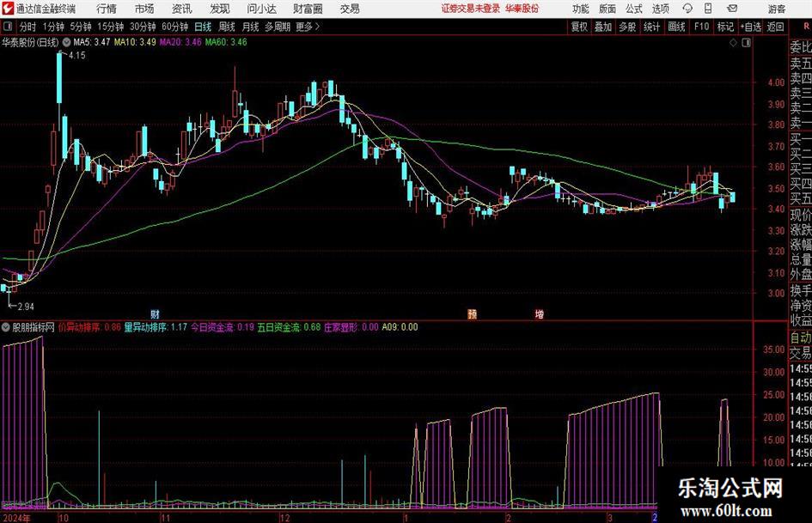The height and width of the screenshot is (523, 812).
Task: Toggle the side panel icon beside the diamond
Action: pyautogui.click(x=746, y=43)
